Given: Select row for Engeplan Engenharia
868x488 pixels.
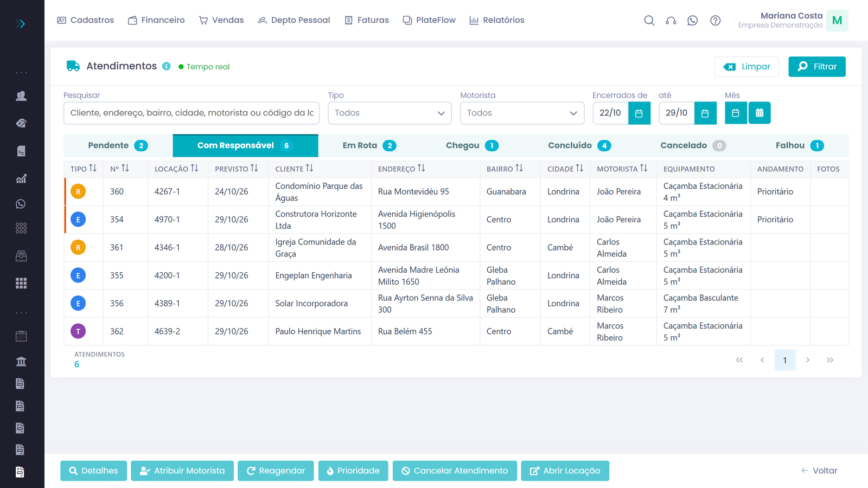Looking at the screenshot, I should 456,275.
